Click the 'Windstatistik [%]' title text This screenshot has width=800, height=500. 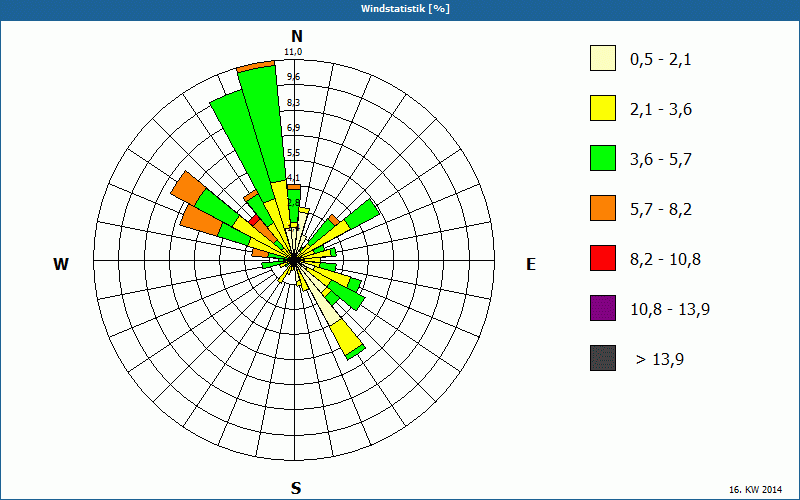point(405,9)
